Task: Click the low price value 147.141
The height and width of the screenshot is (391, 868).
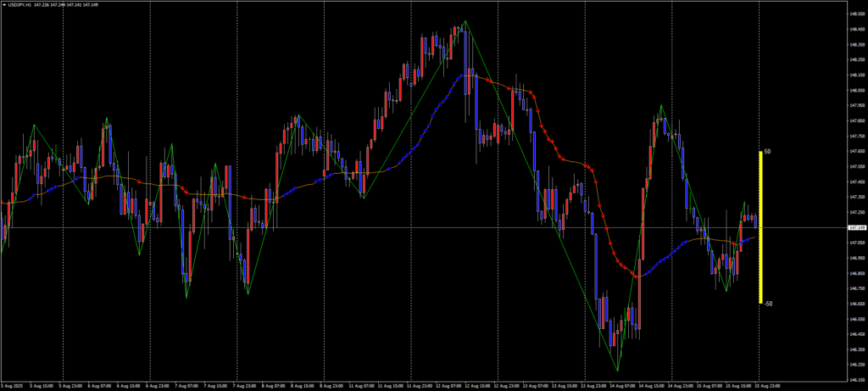Action: pyautogui.click(x=75, y=5)
